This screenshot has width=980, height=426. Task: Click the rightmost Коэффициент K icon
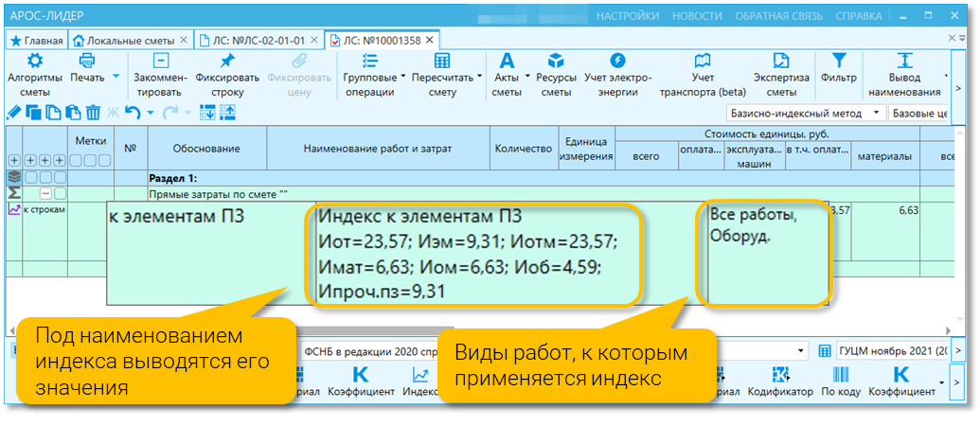[900, 376]
